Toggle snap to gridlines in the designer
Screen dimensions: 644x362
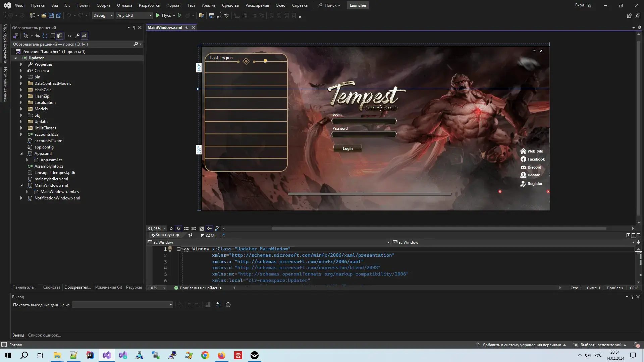(194, 229)
